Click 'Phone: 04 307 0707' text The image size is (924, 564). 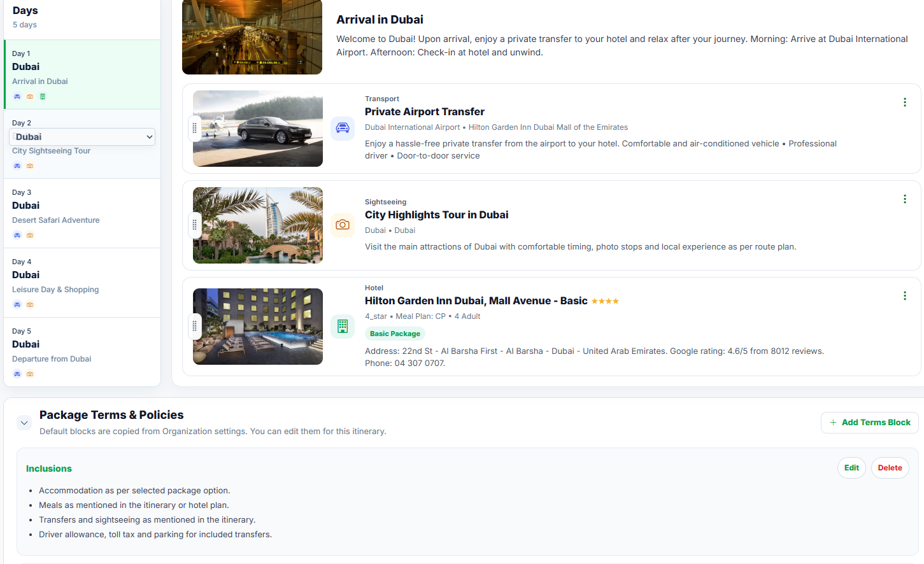[405, 363]
